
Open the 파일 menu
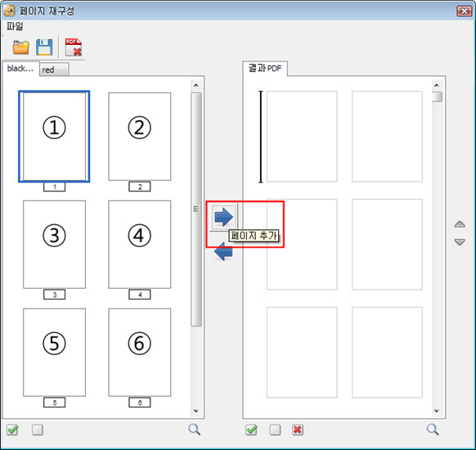[x=15, y=26]
